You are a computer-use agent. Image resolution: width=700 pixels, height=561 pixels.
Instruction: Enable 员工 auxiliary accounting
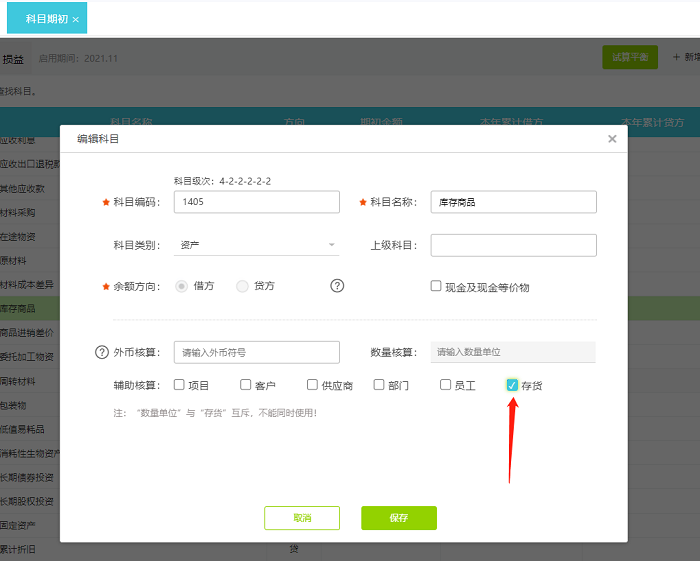point(446,384)
